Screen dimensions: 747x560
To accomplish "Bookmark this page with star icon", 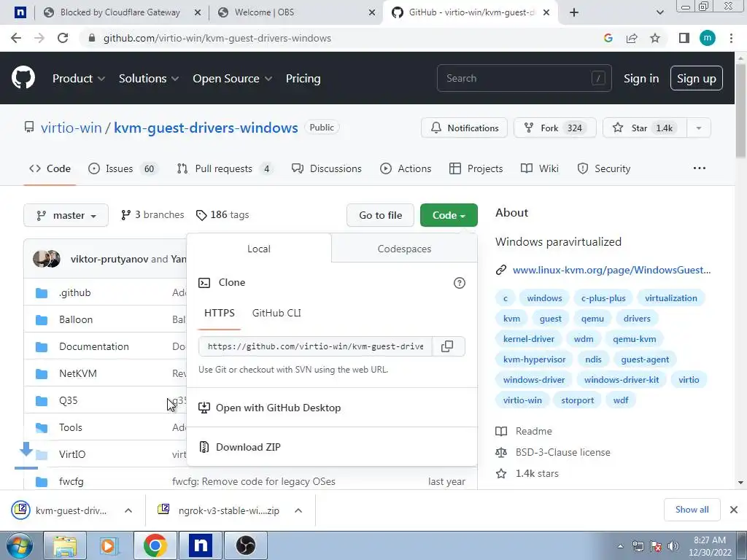I will click(655, 38).
